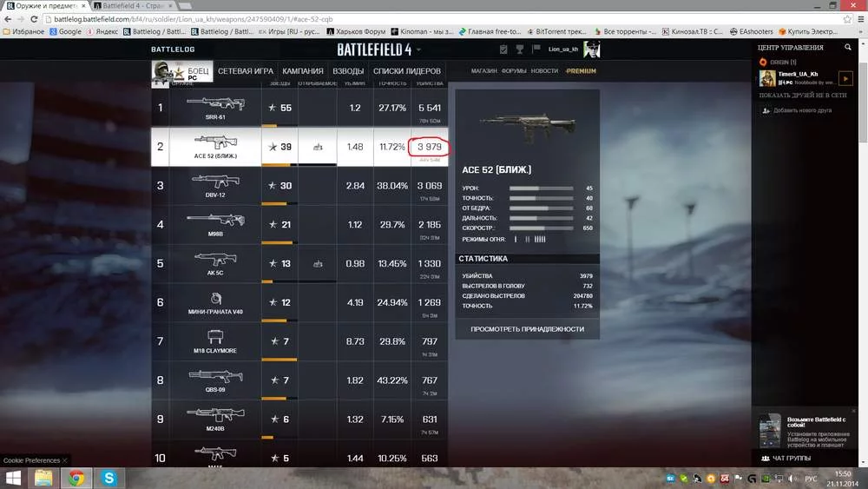The height and width of the screenshot is (489, 868).
Task: Switch to the Battlefield 4 browser tab
Action: pyautogui.click(x=133, y=5)
